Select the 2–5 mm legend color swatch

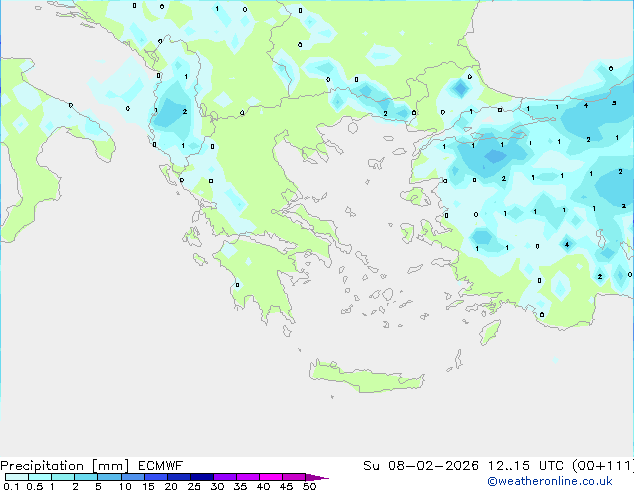[x=86, y=477]
